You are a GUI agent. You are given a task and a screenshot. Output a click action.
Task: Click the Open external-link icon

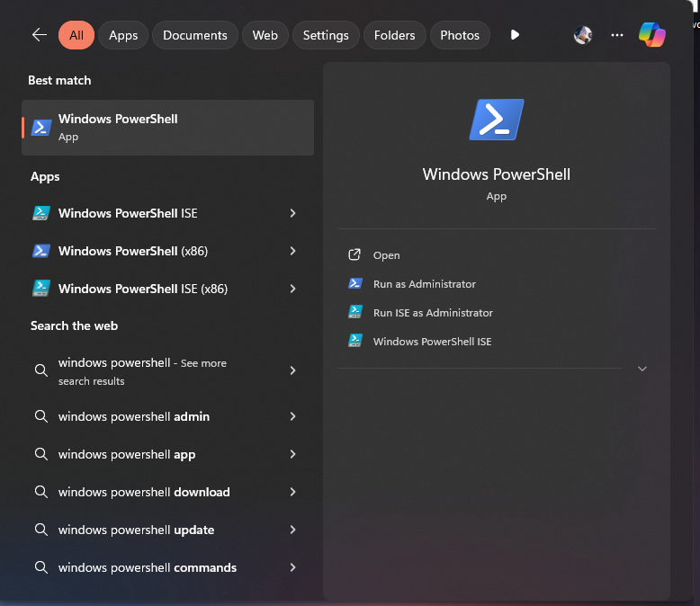pyautogui.click(x=354, y=254)
